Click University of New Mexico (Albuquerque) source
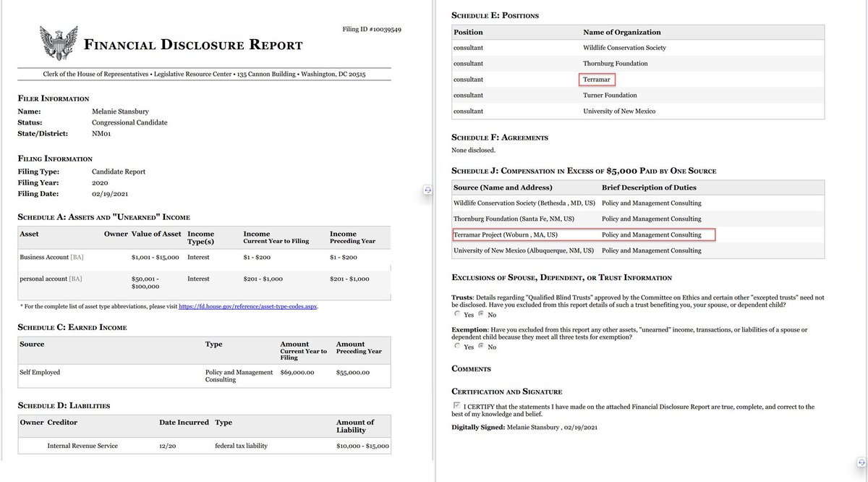 click(x=524, y=250)
